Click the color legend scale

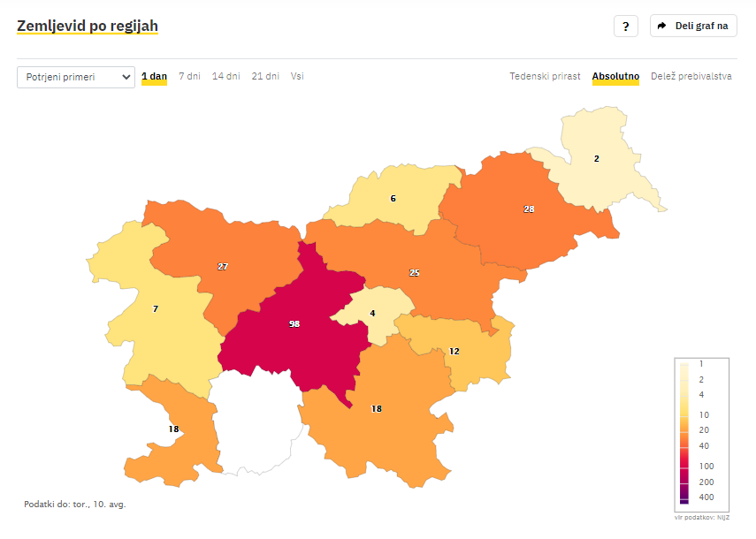pos(701,435)
